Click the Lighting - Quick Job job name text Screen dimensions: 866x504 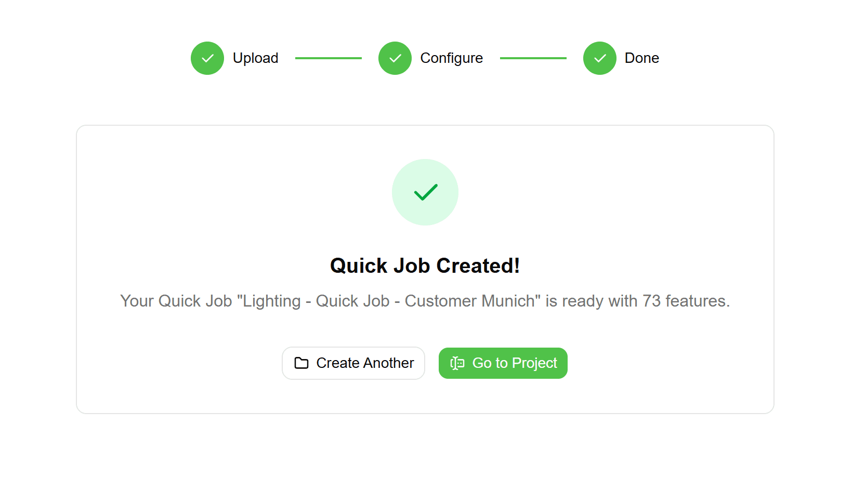click(x=390, y=301)
